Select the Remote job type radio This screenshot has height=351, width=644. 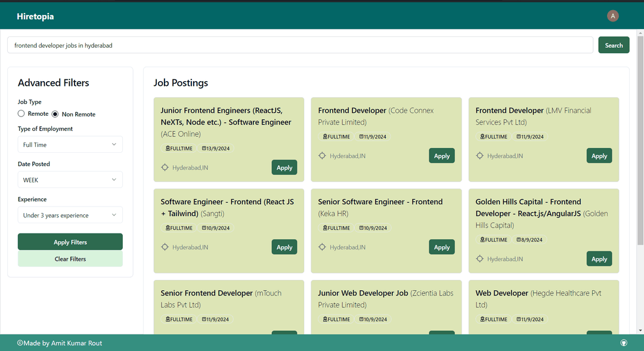click(x=21, y=113)
